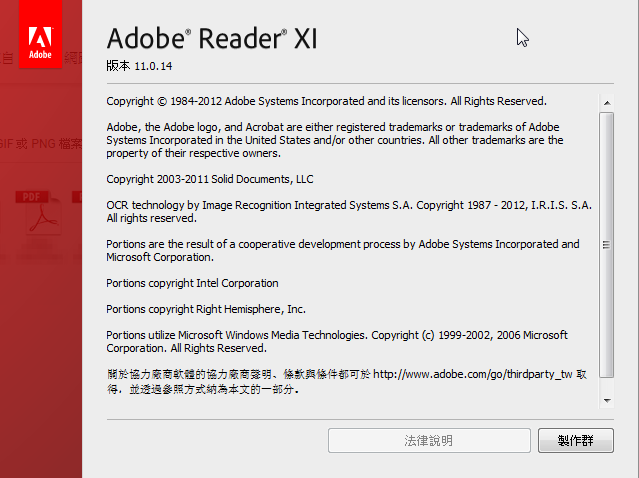This screenshot has width=639, height=478.
Task: Click the 法律說明 legal notices button
Action: coord(429,440)
